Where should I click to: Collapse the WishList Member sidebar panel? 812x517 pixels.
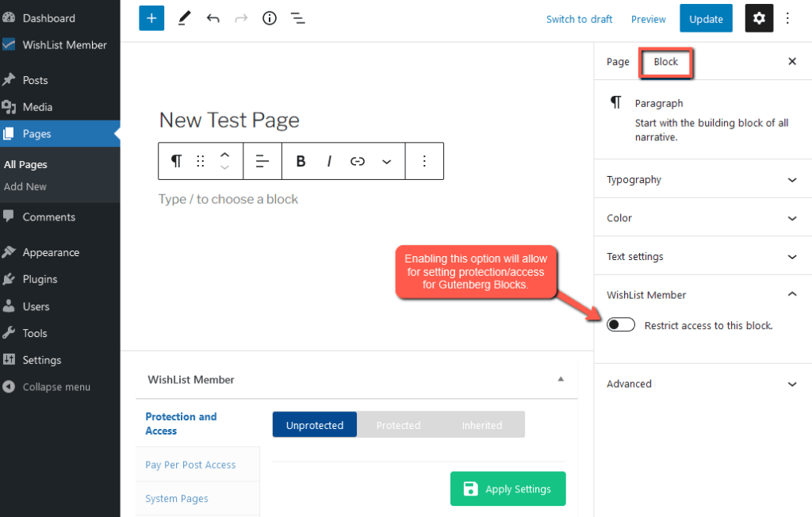[703, 294]
